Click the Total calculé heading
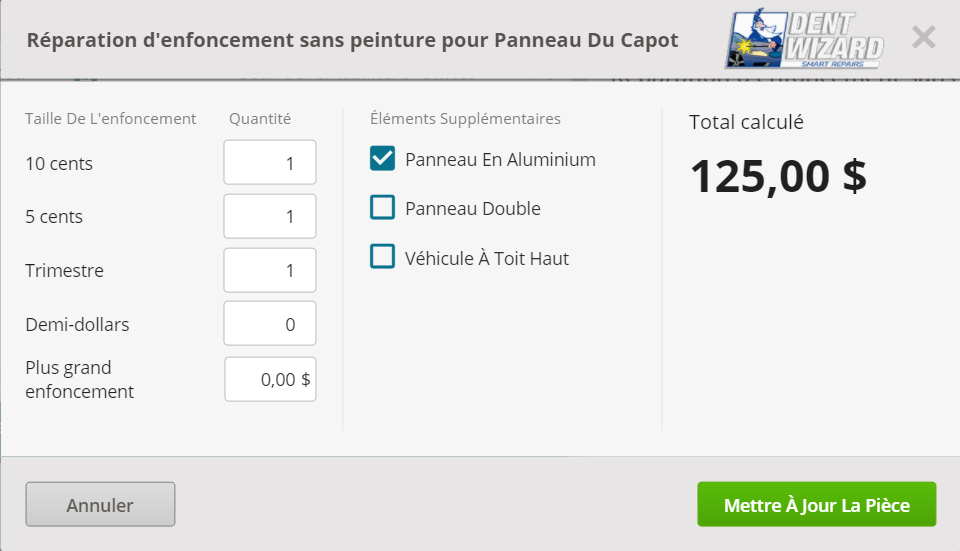The width and height of the screenshot is (960, 551). 746,122
